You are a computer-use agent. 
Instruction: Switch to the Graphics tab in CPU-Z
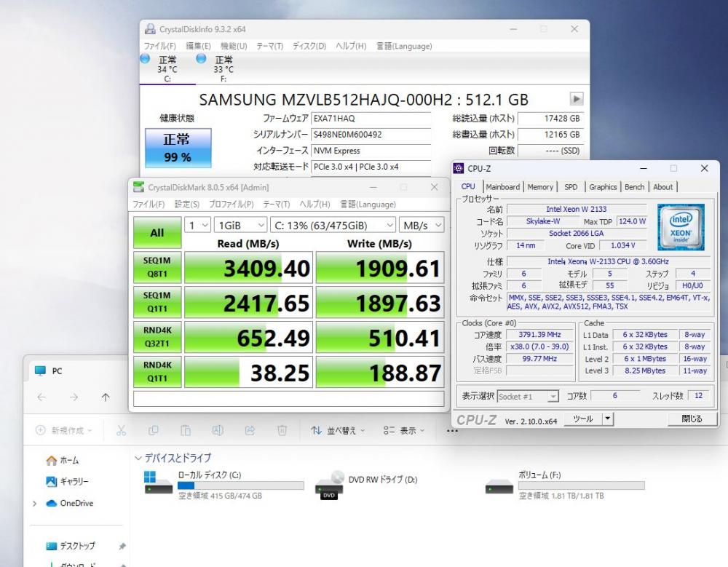(603, 186)
